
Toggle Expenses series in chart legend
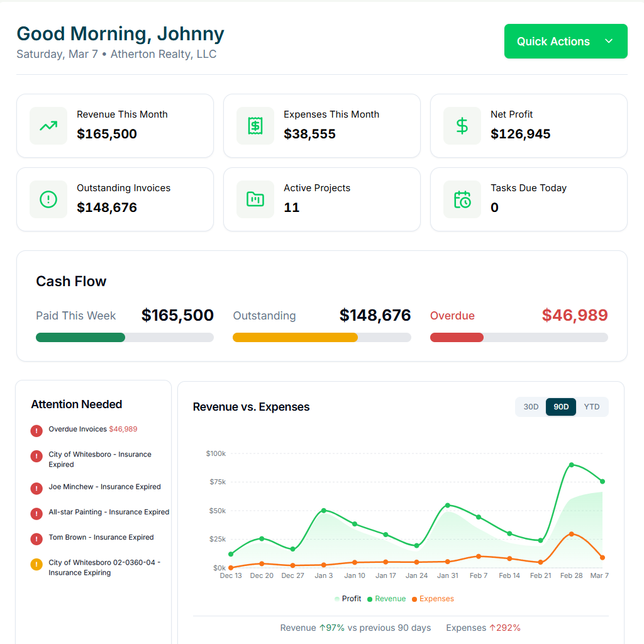coord(433,599)
